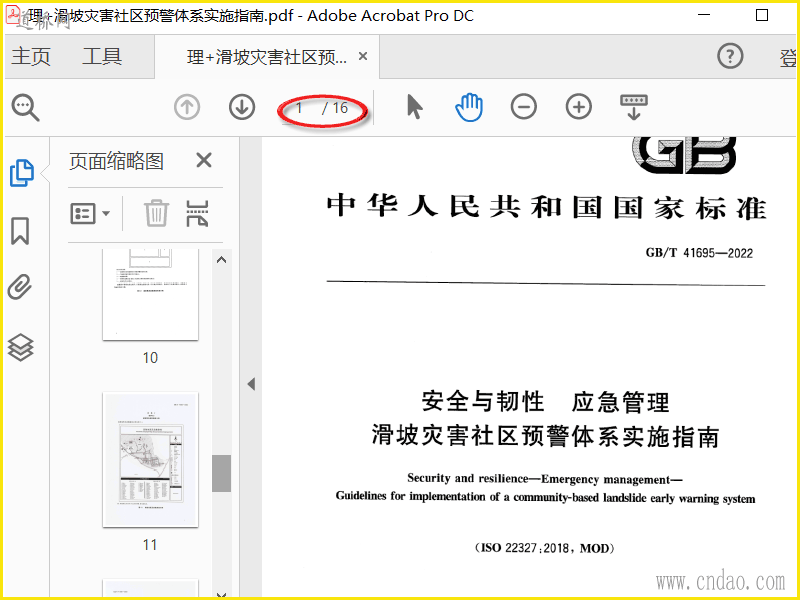Zoom in with the plus icon
This screenshot has height=600, width=800.
pos(579,107)
